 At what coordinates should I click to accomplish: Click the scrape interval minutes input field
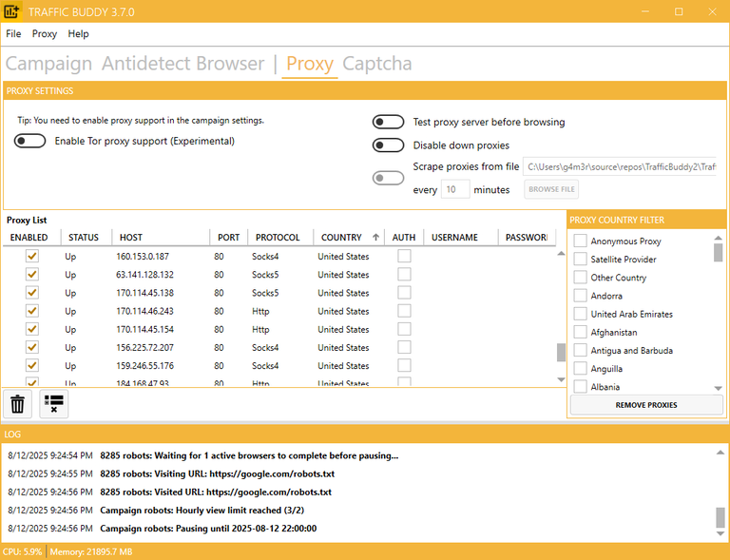[x=455, y=189]
